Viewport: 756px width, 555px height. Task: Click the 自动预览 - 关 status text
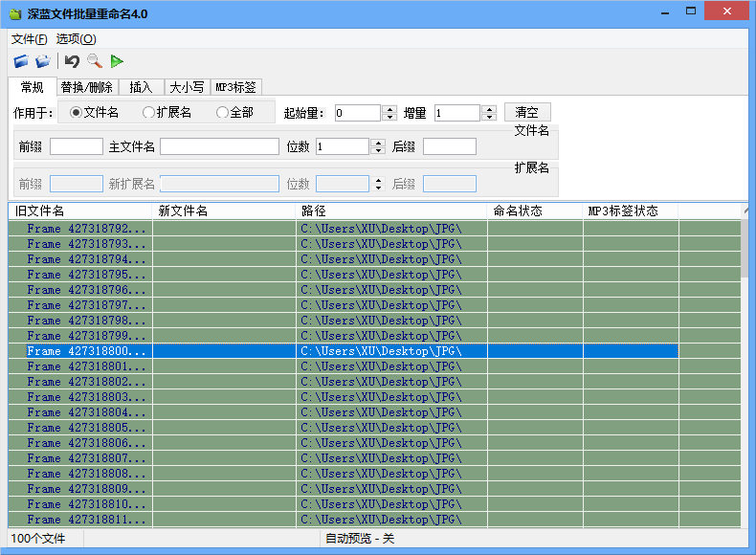[360, 539]
